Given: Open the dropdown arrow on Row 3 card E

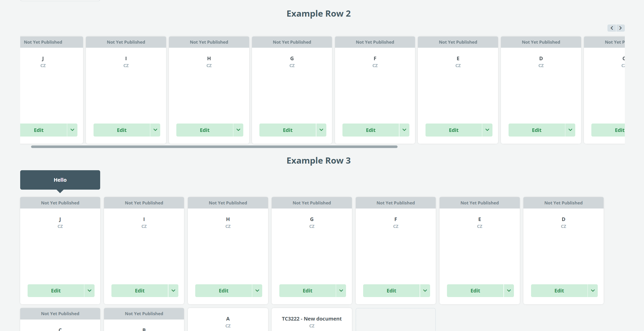Looking at the screenshot, I should pyautogui.click(x=509, y=291).
